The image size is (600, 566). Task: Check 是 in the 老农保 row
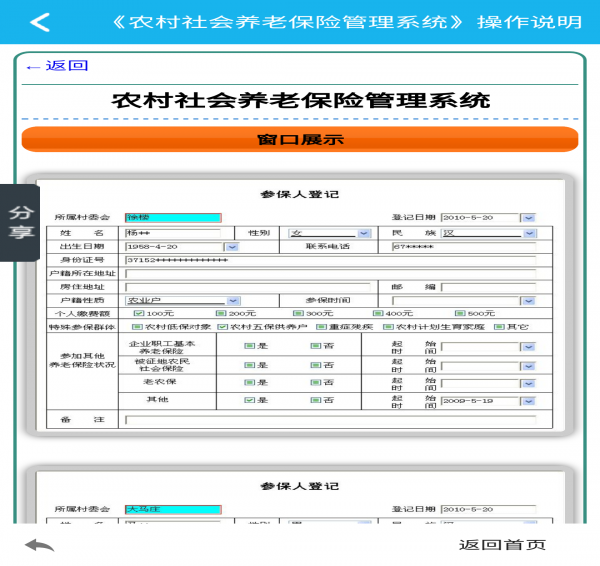[x=249, y=382]
